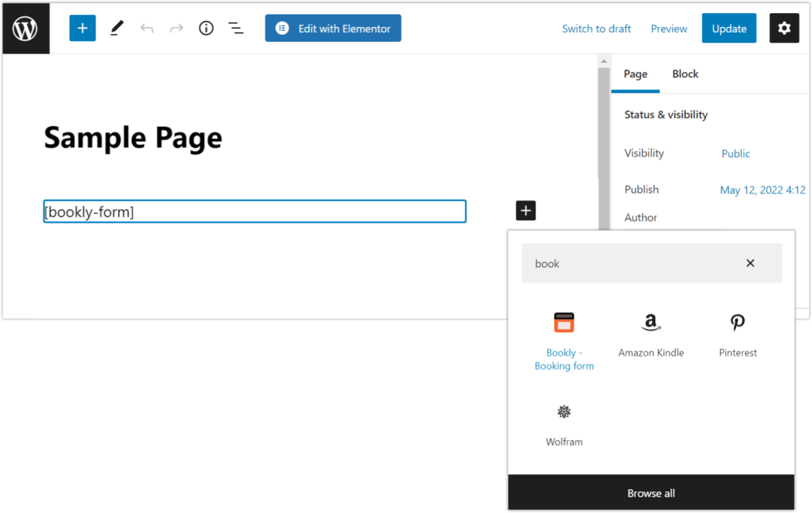Viewport: 812px width, 513px height.
Task: Open document details info icon
Action: pos(206,28)
